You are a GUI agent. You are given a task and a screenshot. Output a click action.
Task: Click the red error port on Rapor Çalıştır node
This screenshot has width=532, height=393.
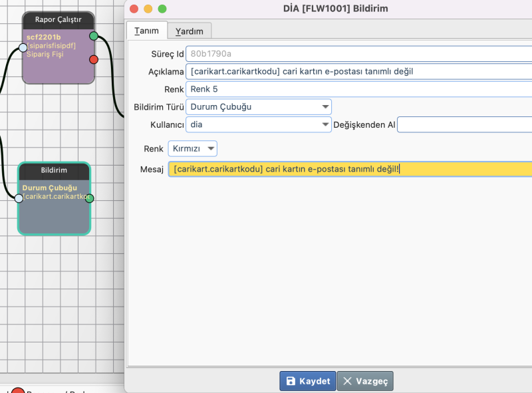click(94, 60)
